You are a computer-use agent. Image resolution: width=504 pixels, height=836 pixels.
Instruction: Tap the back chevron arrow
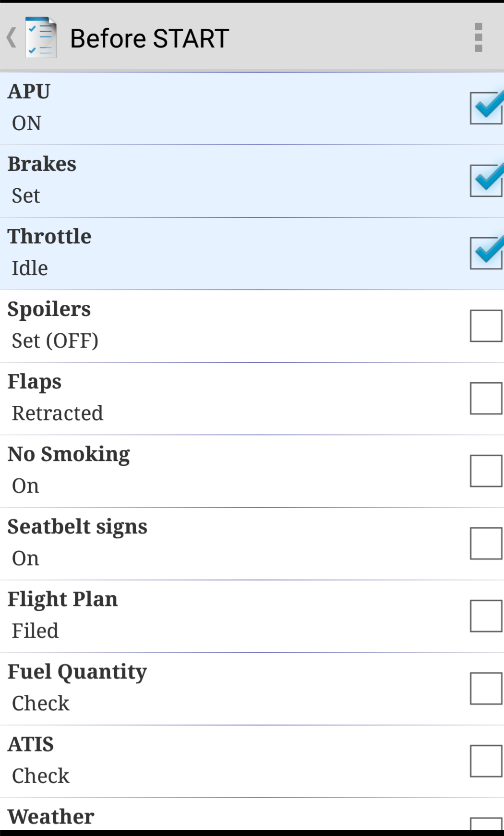[12, 37]
